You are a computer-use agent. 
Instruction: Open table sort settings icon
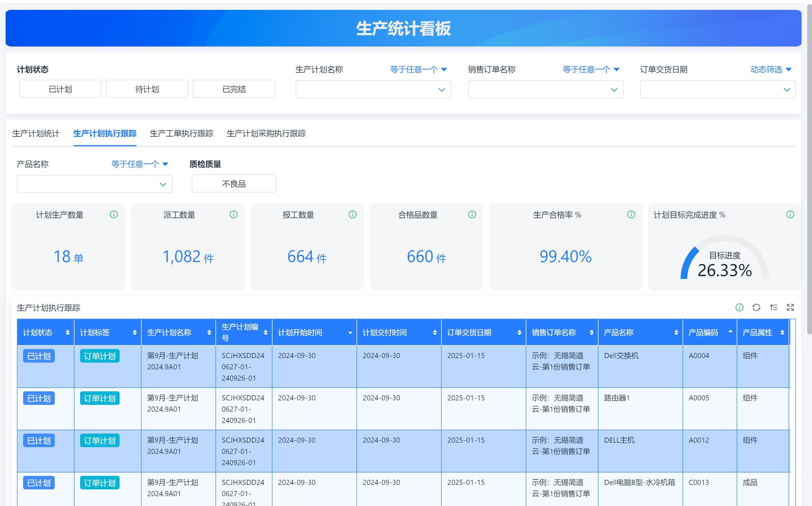[x=773, y=307]
